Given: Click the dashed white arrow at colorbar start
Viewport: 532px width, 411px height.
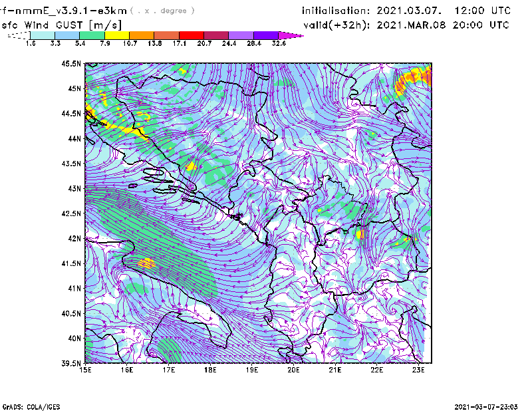Looking at the screenshot, I should click(19, 35).
